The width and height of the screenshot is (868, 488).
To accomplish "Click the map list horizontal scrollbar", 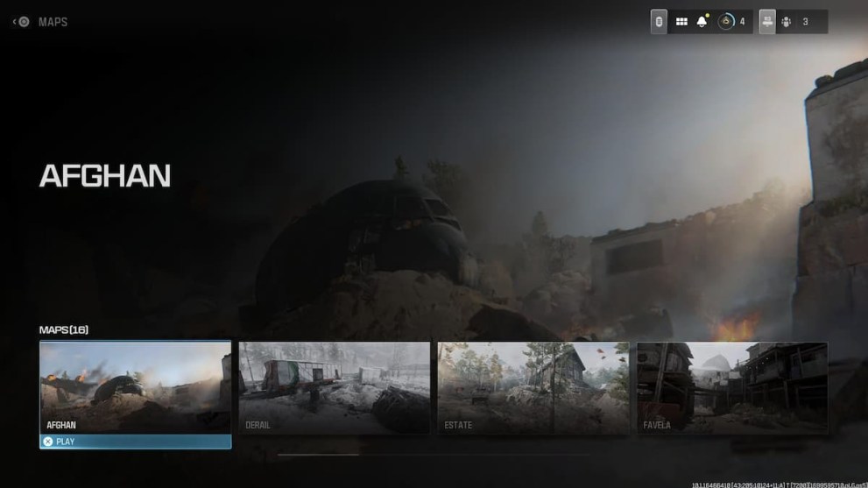I will point(434,455).
